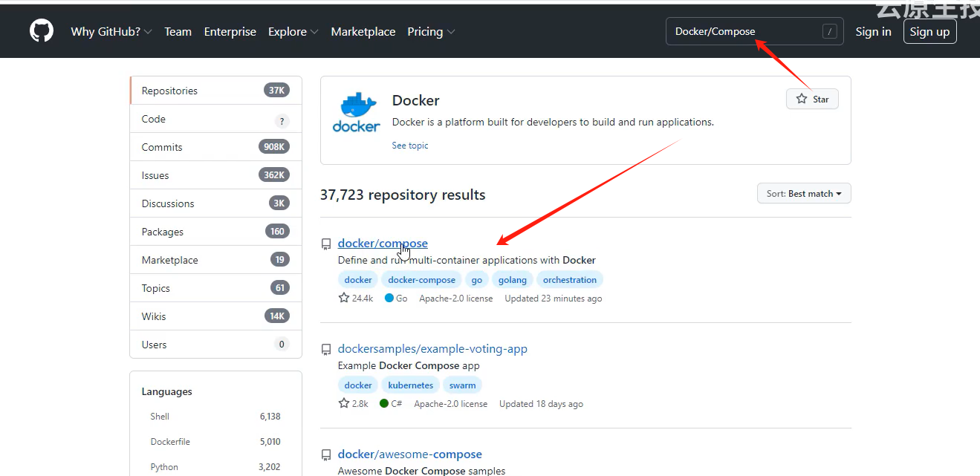Click the star icon next to 24.4k count
Image resolution: width=980 pixels, height=476 pixels.
tap(343, 297)
